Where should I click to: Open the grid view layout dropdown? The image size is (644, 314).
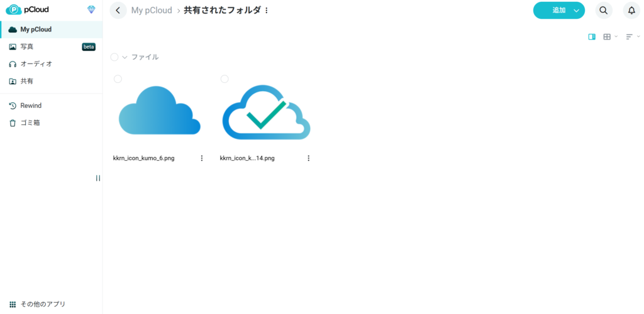[x=610, y=37]
